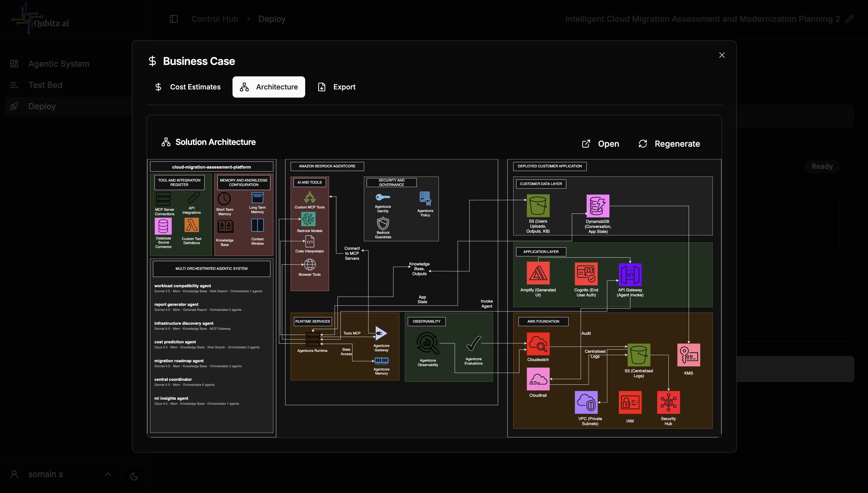Click the Bedrock Models icon
Viewport: 868px width, 493px height.
click(308, 219)
